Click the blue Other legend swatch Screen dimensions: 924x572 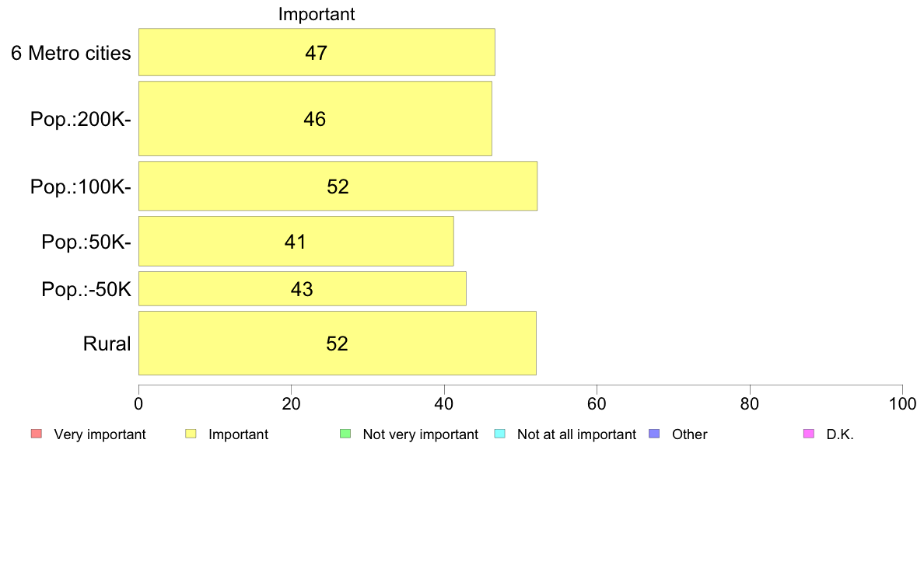coord(654,434)
